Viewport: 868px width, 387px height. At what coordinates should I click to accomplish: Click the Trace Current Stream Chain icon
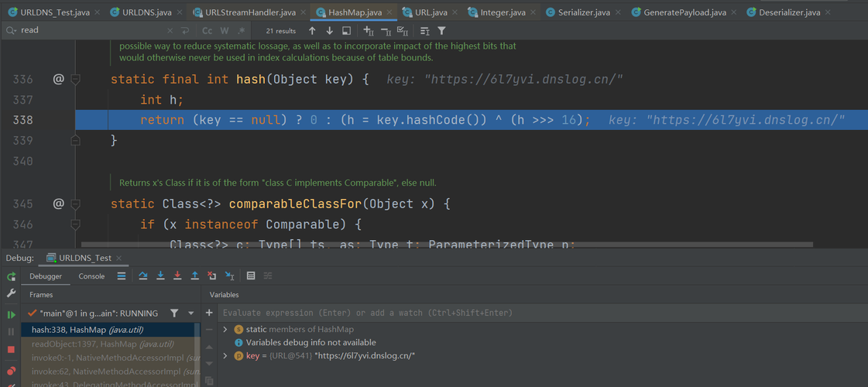tap(267, 276)
